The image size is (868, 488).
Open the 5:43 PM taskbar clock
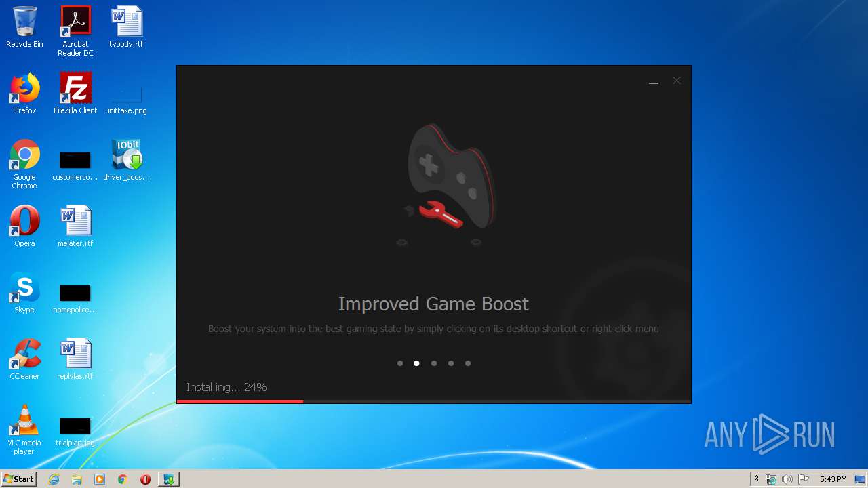pyautogui.click(x=833, y=479)
